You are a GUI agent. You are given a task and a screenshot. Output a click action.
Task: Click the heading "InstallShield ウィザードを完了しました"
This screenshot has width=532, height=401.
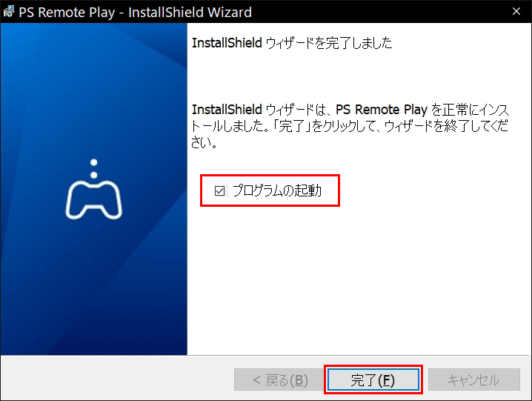coord(292,43)
